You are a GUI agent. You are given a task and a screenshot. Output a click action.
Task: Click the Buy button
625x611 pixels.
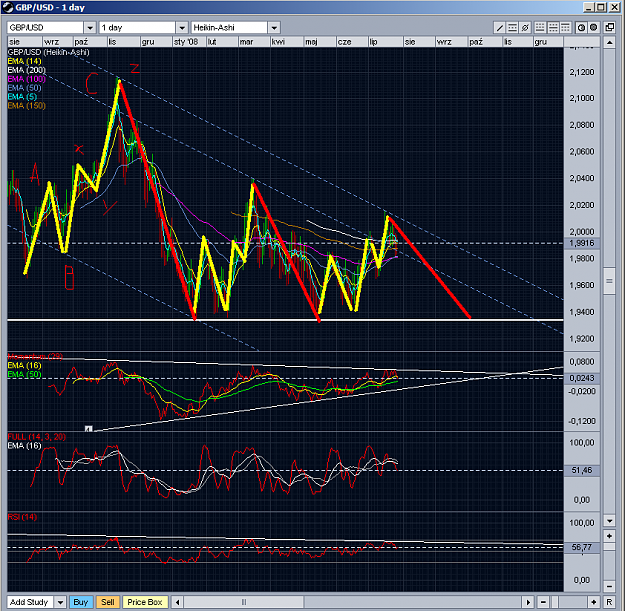tap(81, 602)
